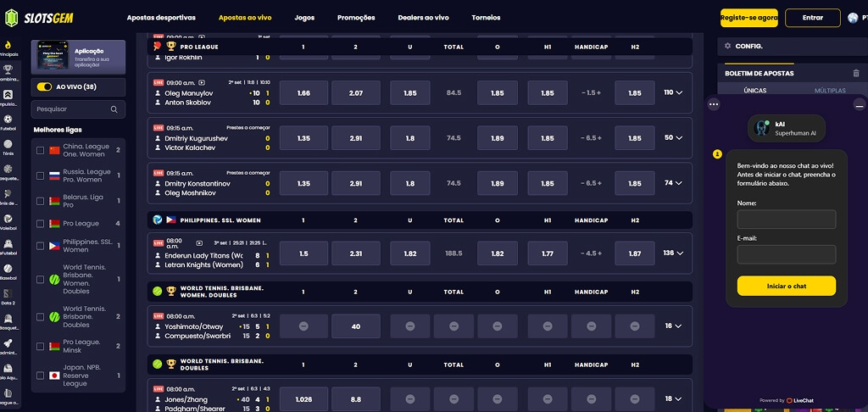
Task: Select the Basebol sport icon
Action: point(8,269)
